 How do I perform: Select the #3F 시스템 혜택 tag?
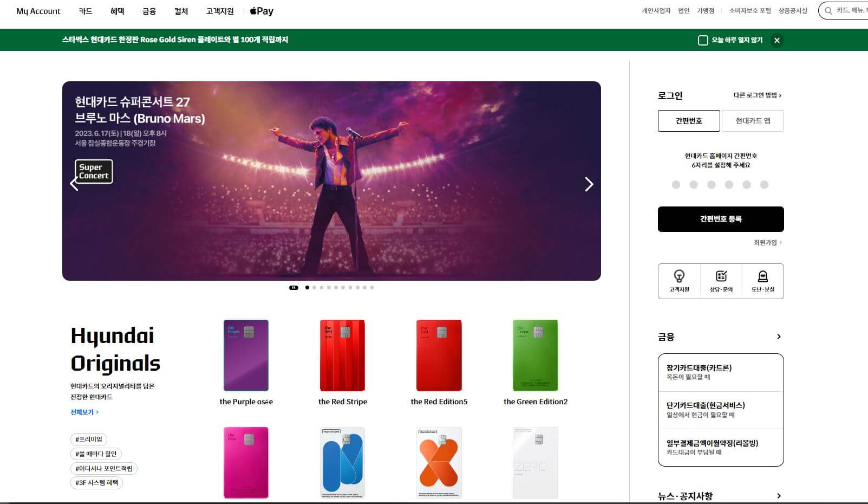[96, 483]
